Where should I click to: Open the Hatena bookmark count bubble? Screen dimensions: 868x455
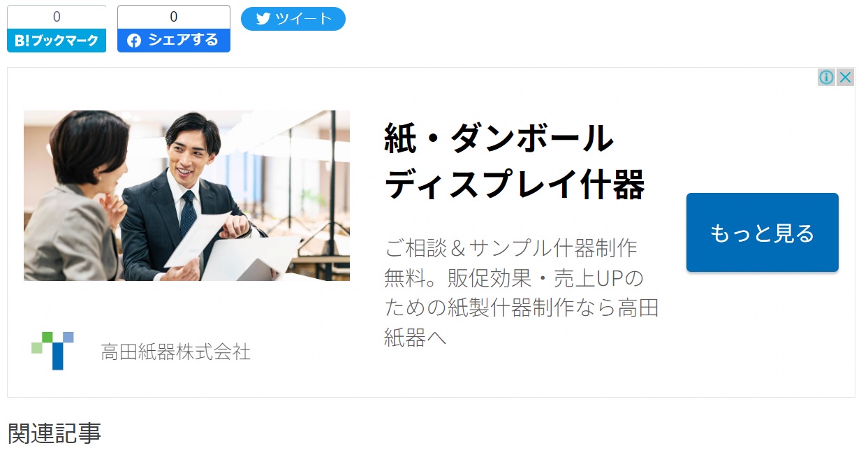coord(57,17)
